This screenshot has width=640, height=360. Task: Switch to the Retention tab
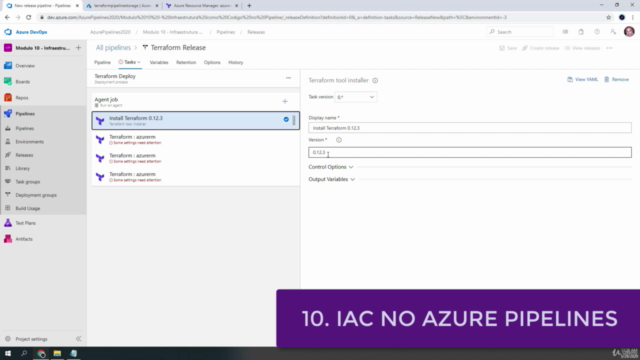pos(186,62)
